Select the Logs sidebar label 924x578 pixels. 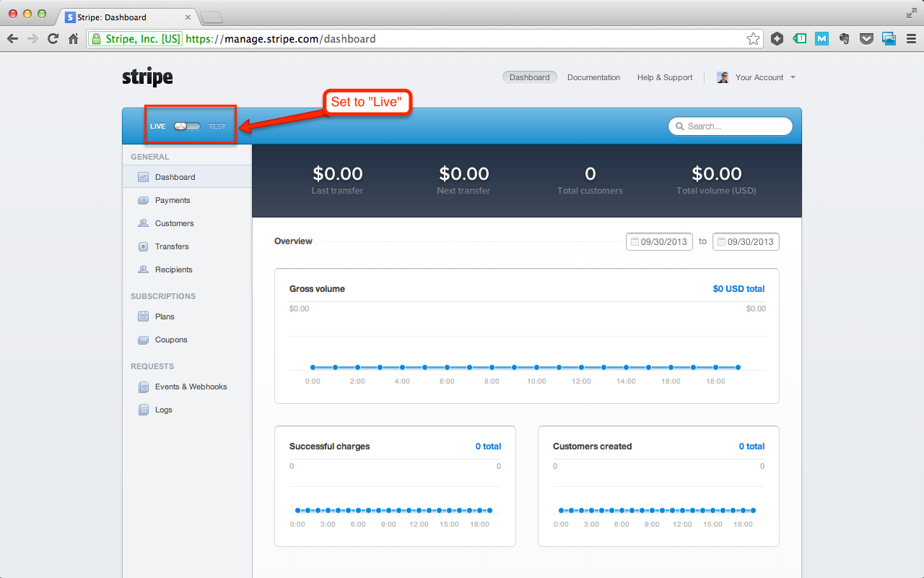click(164, 410)
